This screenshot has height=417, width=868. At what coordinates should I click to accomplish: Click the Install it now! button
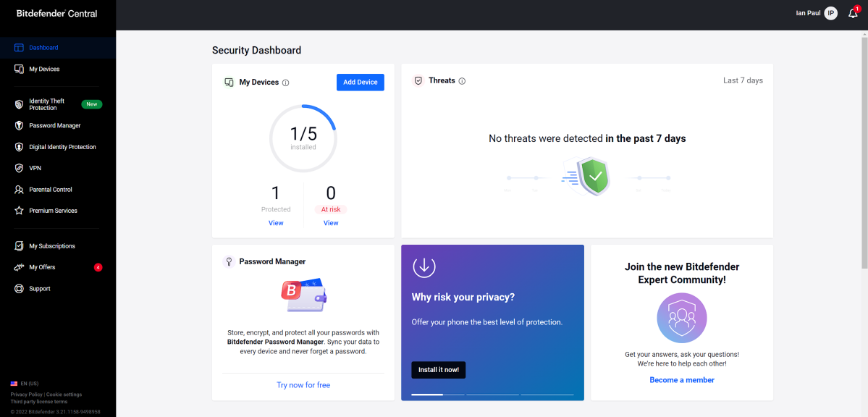pos(439,370)
